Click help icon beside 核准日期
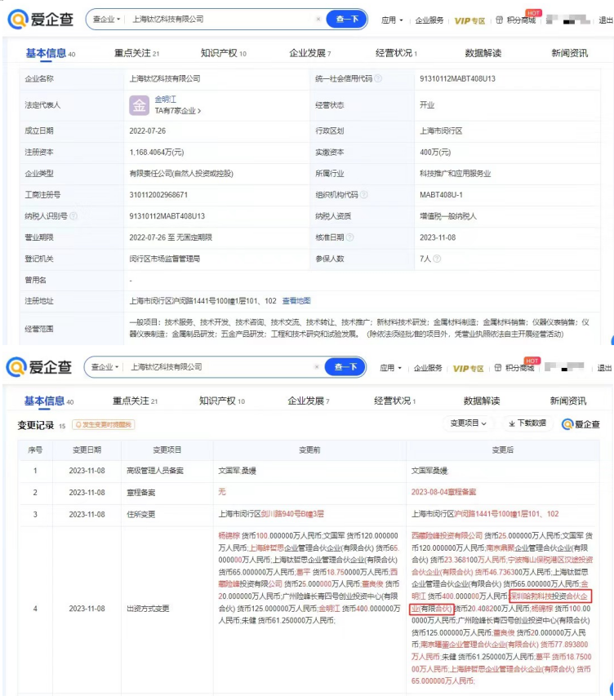This screenshot has width=614, height=700. click(350, 237)
